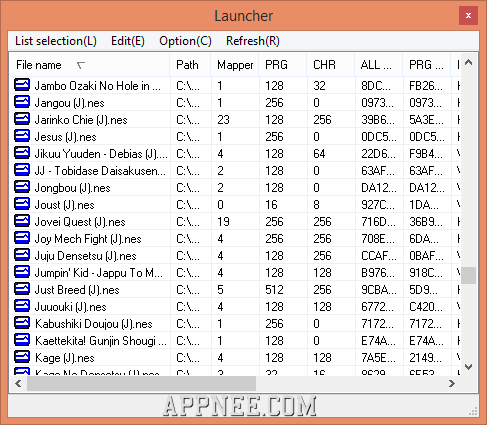The width and height of the screenshot is (487, 425).
Task: Open the Edit(E) menu
Action: (x=128, y=41)
